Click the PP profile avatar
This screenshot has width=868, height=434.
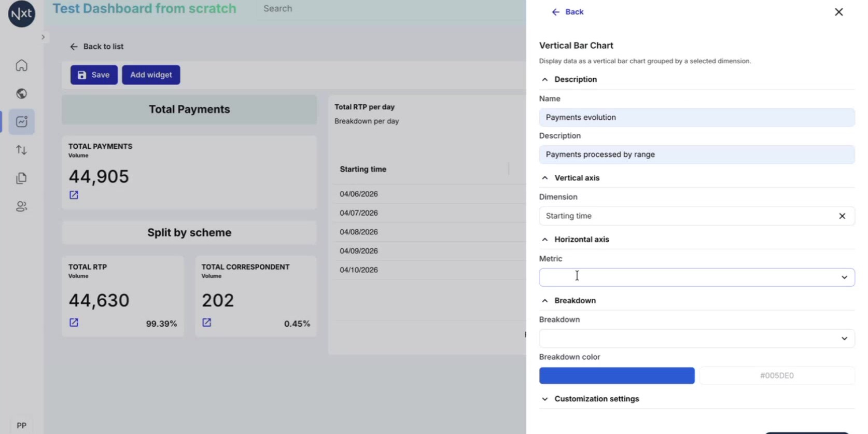tap(21, 426)
